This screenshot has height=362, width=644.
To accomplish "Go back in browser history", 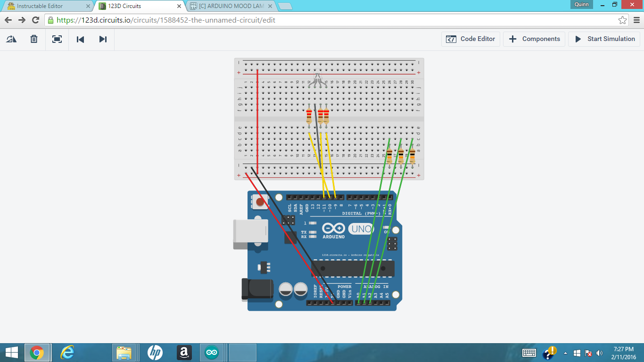I will coord(8,20).
